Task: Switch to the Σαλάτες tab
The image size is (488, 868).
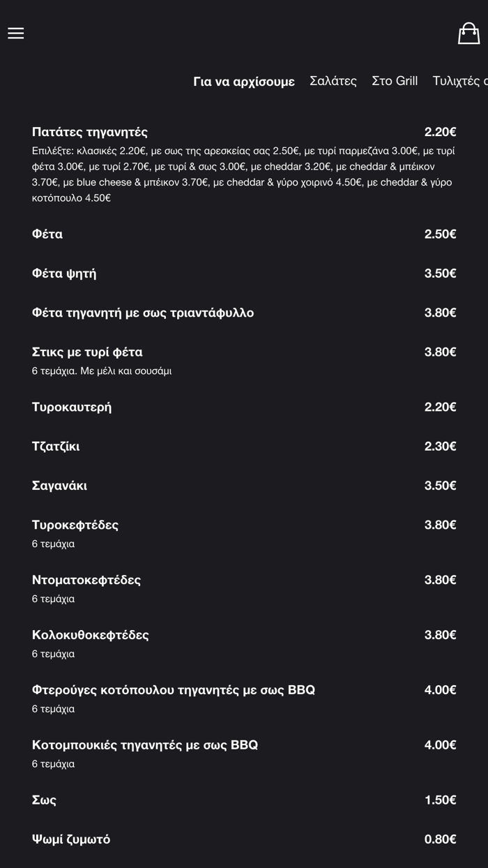Action: click(333, 81)
